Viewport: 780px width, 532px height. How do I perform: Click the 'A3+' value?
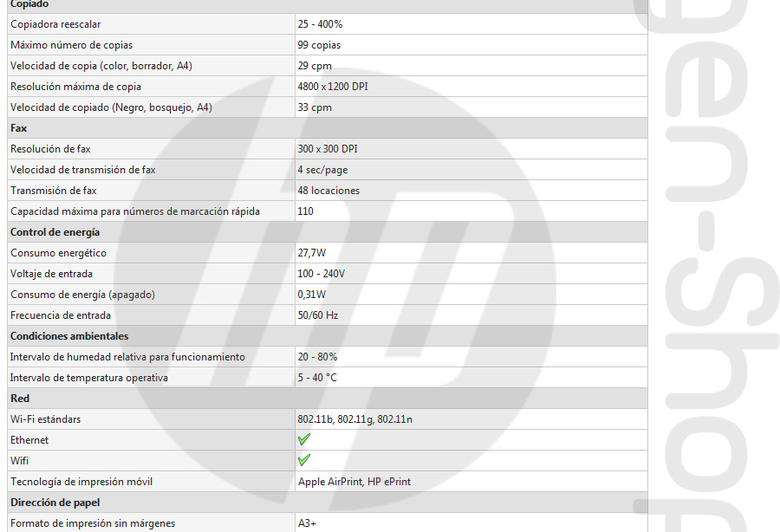[x=307, y=523]
